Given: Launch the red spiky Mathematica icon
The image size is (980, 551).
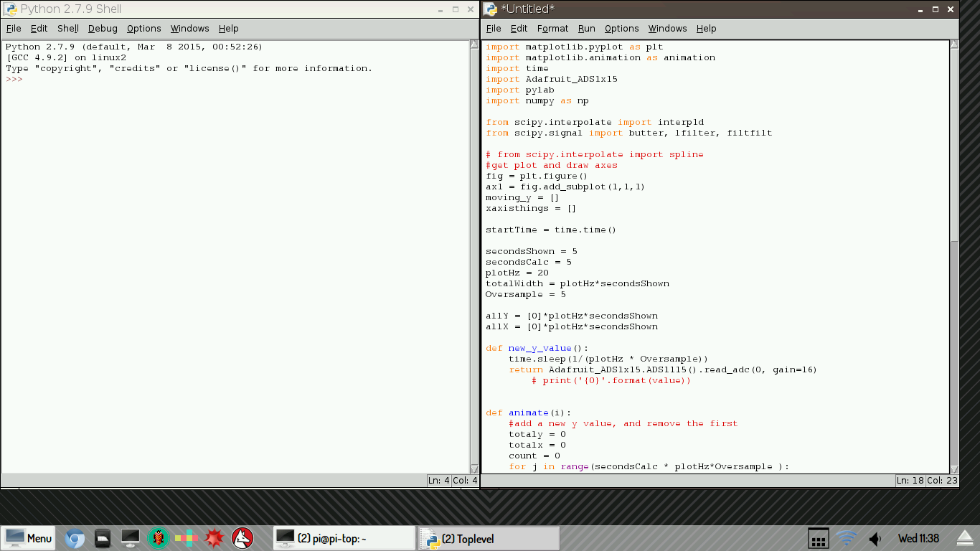Looking at the screenshot, I should (215, 538).
